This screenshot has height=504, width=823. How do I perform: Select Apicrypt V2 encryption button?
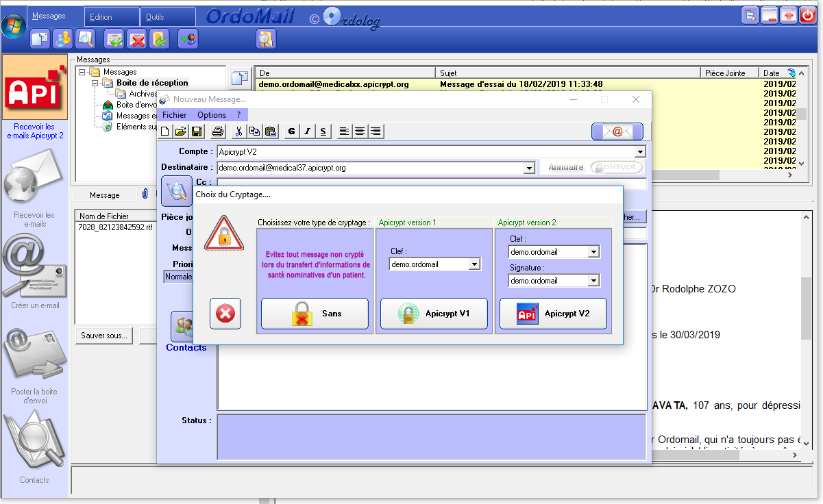pos(553,314)
